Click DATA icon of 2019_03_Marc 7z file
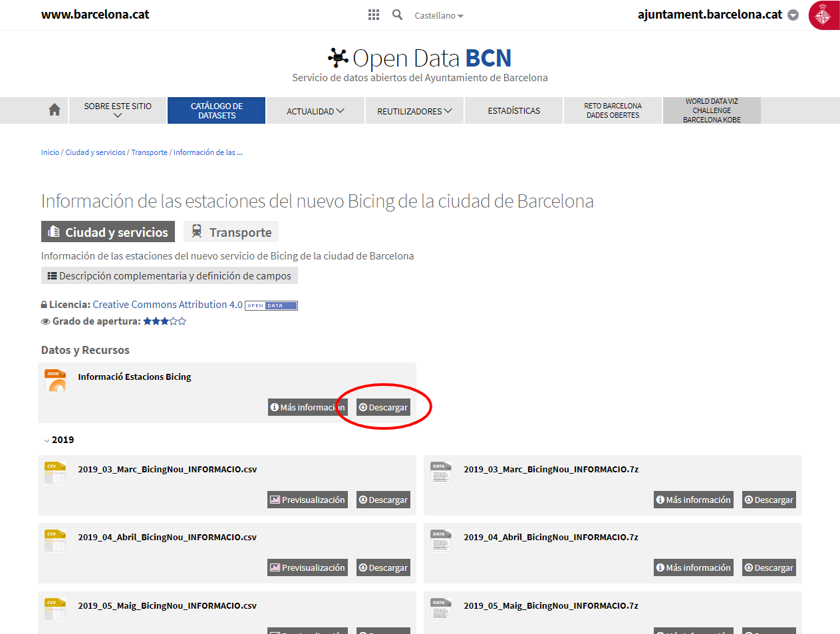 point(441,473)
